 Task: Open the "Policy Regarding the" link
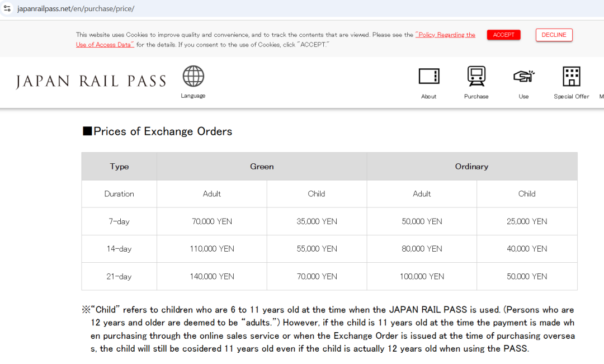click(x=445, y=35)
